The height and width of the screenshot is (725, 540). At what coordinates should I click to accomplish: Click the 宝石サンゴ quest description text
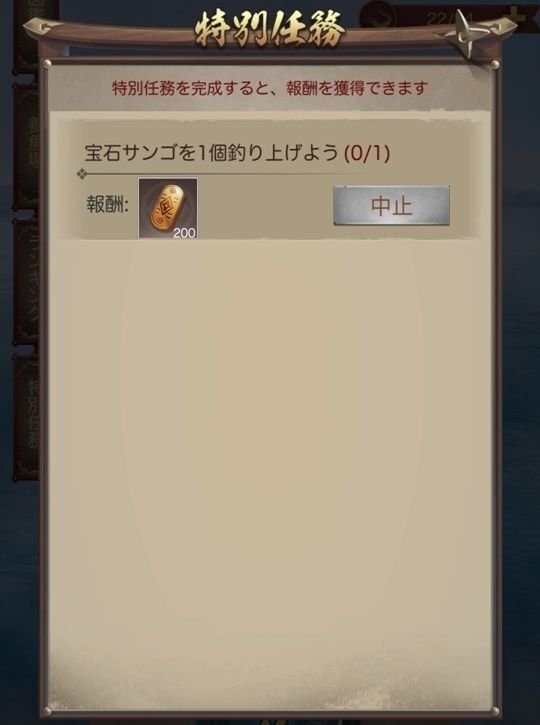212,153
